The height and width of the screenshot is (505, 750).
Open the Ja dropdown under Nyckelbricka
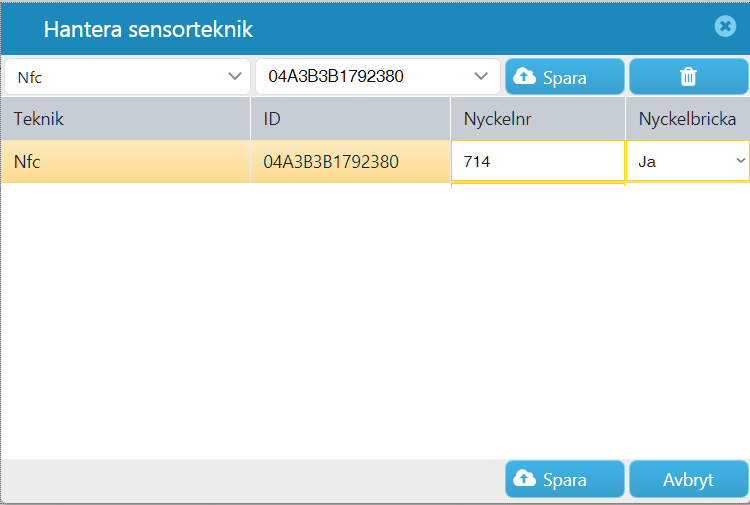[687, 161]
